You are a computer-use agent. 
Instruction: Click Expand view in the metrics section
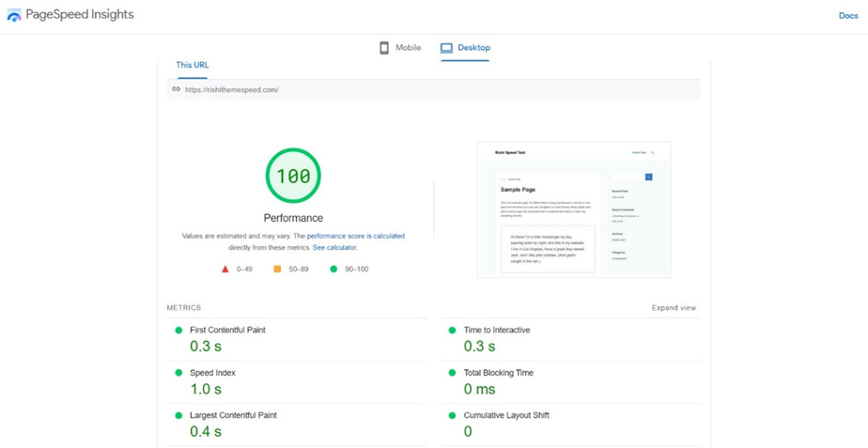pyautogui.click(x=674, y=308)
